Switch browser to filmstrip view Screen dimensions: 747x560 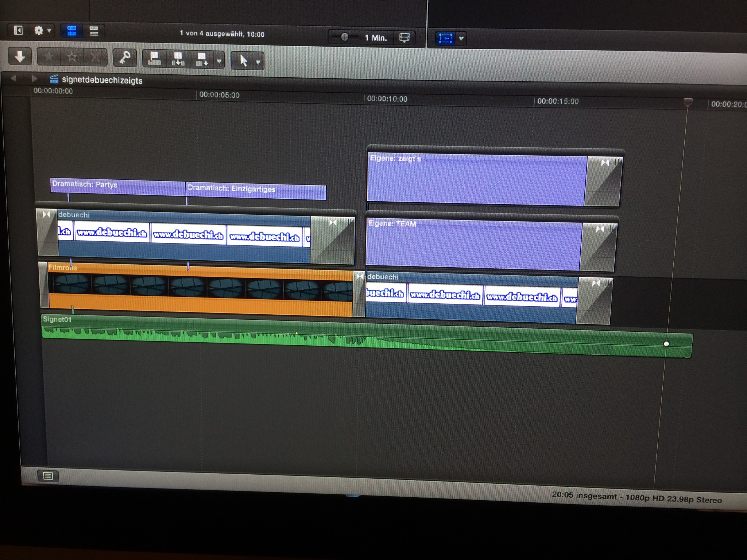(72, 31)
